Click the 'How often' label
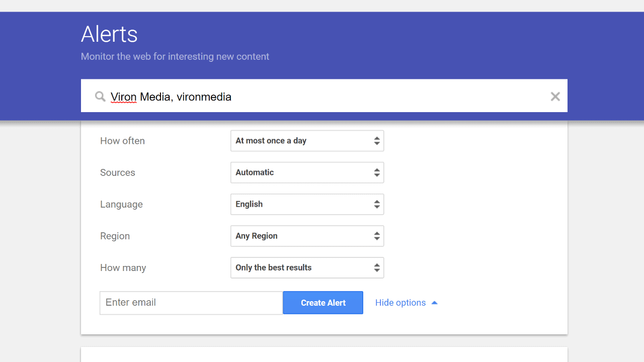Viewport: 644px width, 362px height. click(x=122, y=141)
